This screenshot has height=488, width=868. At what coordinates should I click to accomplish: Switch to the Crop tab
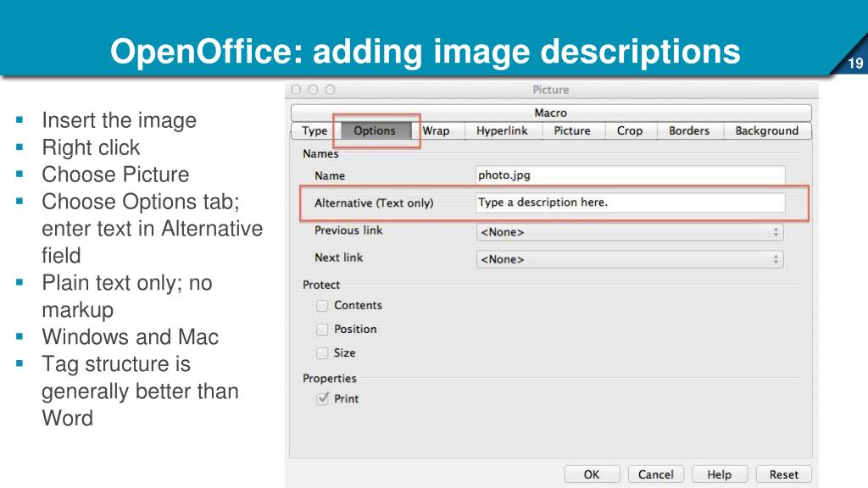tap(630, 131)
